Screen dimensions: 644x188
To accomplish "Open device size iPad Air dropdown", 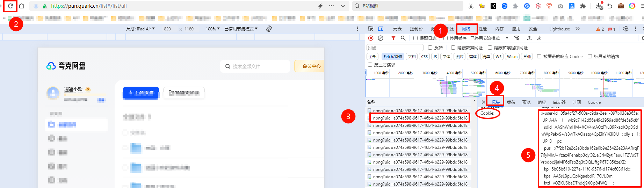I will pyautogui.click(x=140, y=29).
